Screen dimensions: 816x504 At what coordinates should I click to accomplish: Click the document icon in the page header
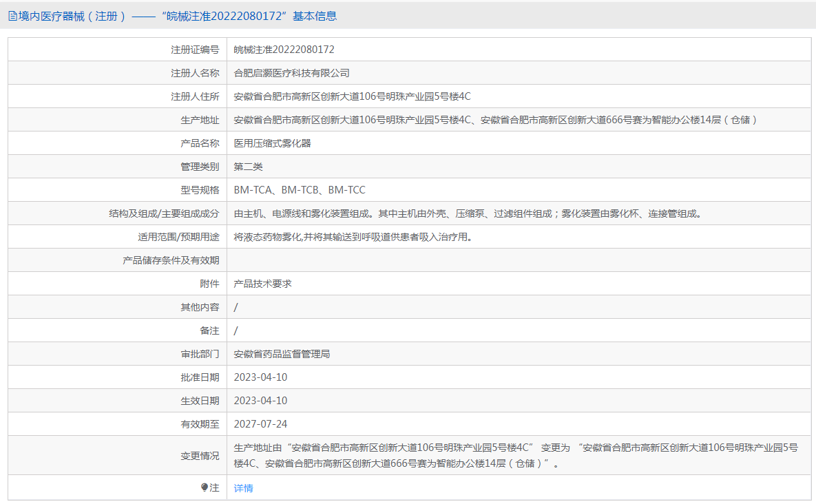click(x=12, y=17)
